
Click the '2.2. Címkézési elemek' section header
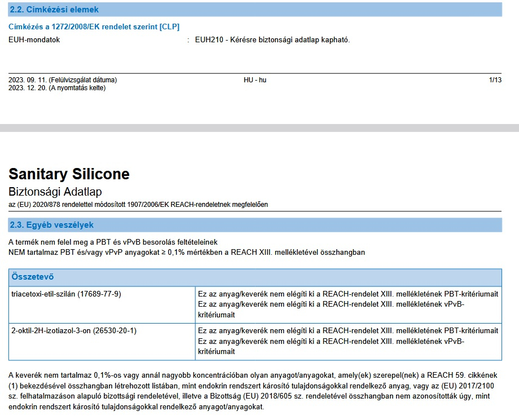coord(54,10)
